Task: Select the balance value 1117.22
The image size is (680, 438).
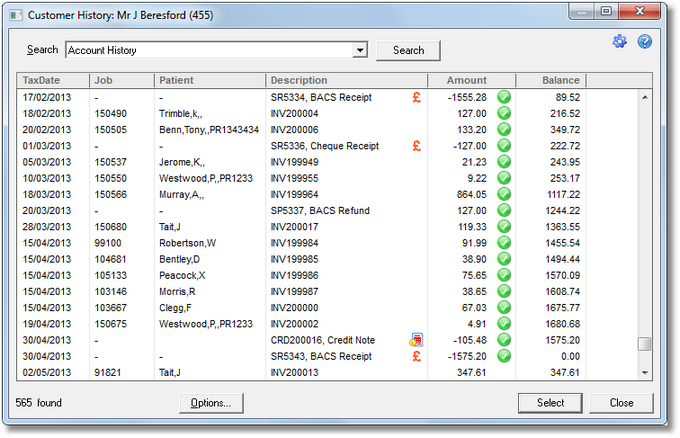Action: (563, 194)
